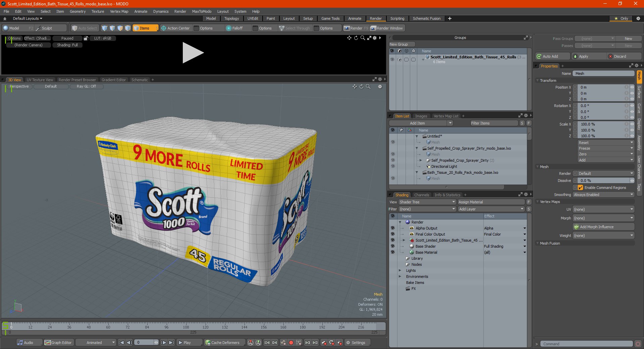Screen dimensions: 644x349
Task: Expand the Lights node in Shader Tree
Action: (x=400, y=270)
